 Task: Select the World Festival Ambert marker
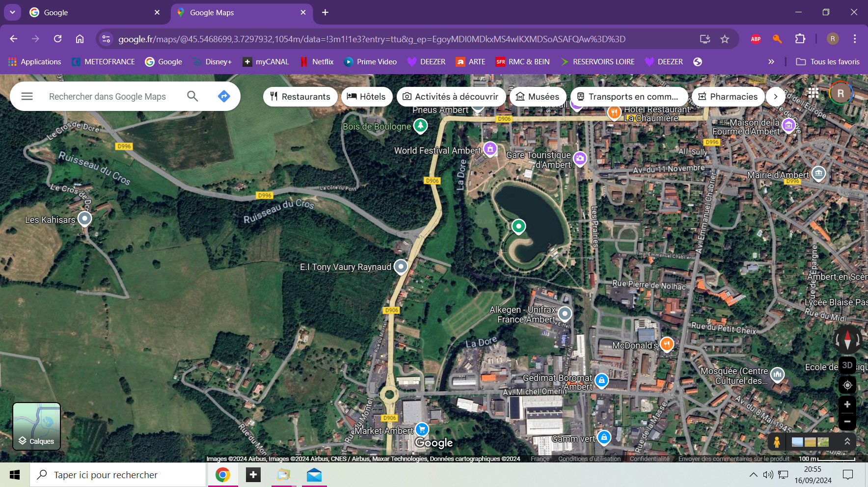point(490,148)
